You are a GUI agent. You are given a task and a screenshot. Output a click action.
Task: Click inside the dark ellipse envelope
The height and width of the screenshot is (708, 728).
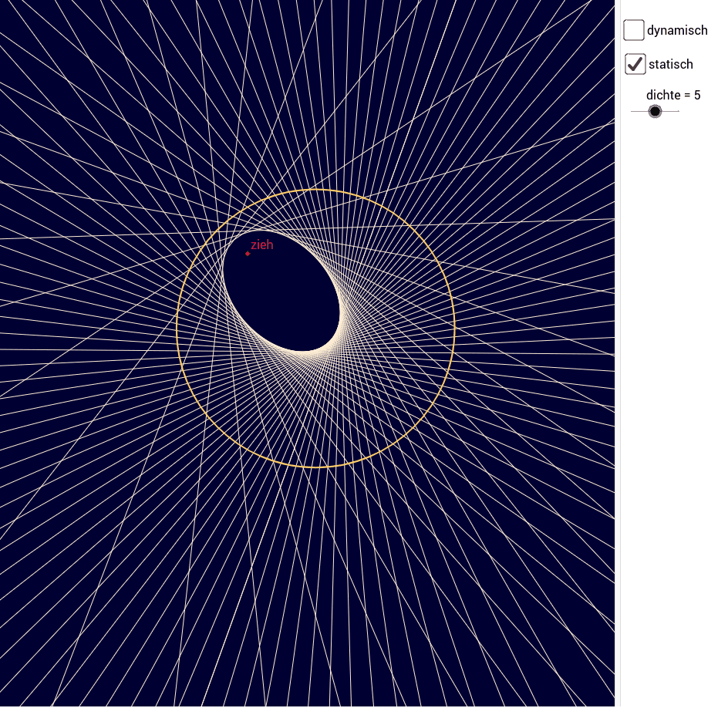pyautogui.click(x=281, y=292)
